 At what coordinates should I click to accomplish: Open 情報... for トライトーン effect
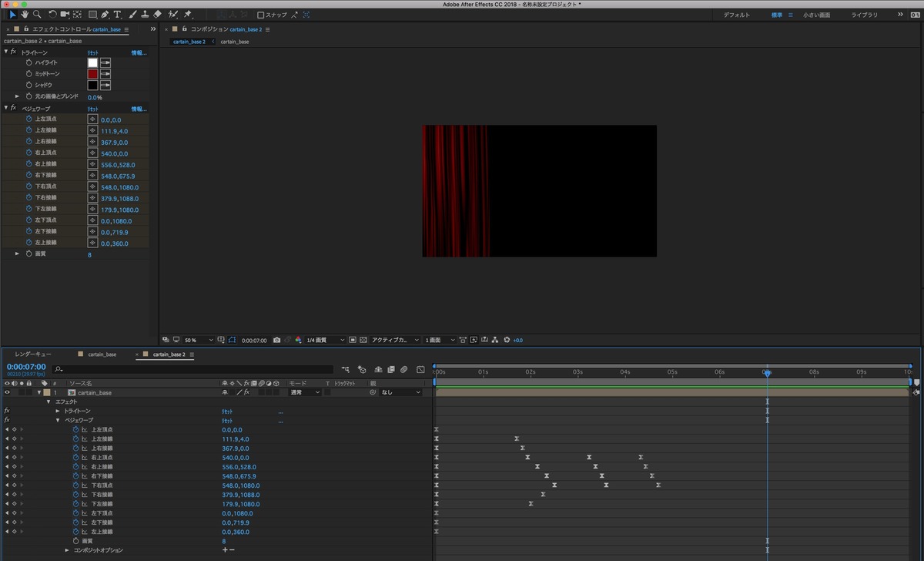138,52
